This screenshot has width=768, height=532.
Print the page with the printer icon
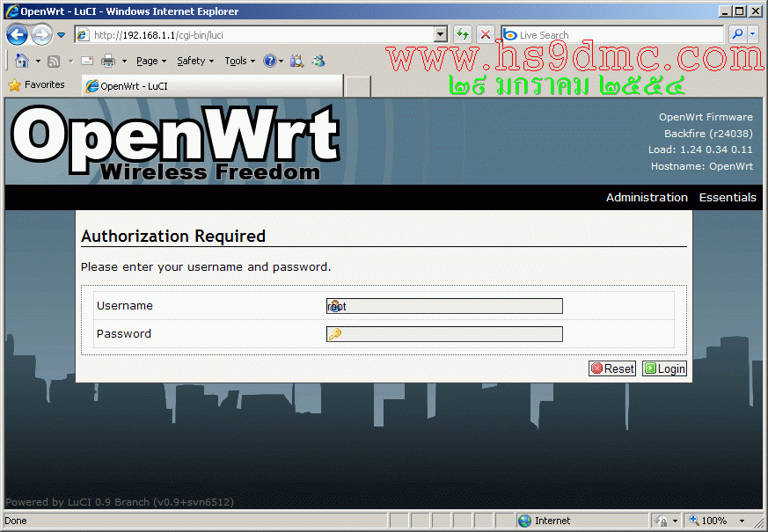click(x=107, y=62)
